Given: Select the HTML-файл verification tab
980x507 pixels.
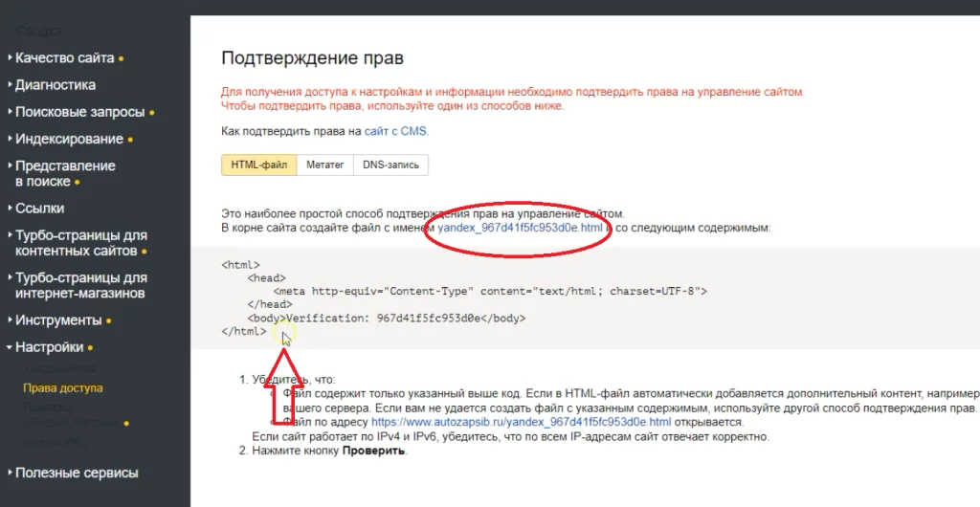Looking at the screenshot, I should [259, 165].
